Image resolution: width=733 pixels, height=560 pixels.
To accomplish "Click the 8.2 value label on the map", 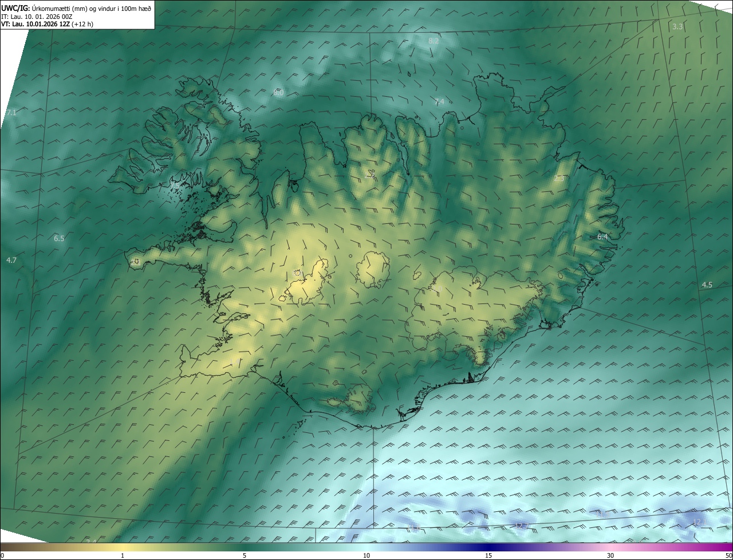I will (434, 41).
